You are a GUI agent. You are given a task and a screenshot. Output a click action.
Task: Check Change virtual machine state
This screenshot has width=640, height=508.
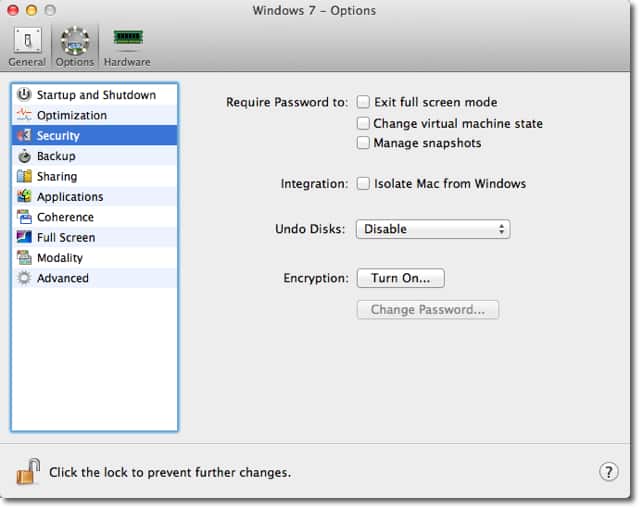click(x=363, y=123)
